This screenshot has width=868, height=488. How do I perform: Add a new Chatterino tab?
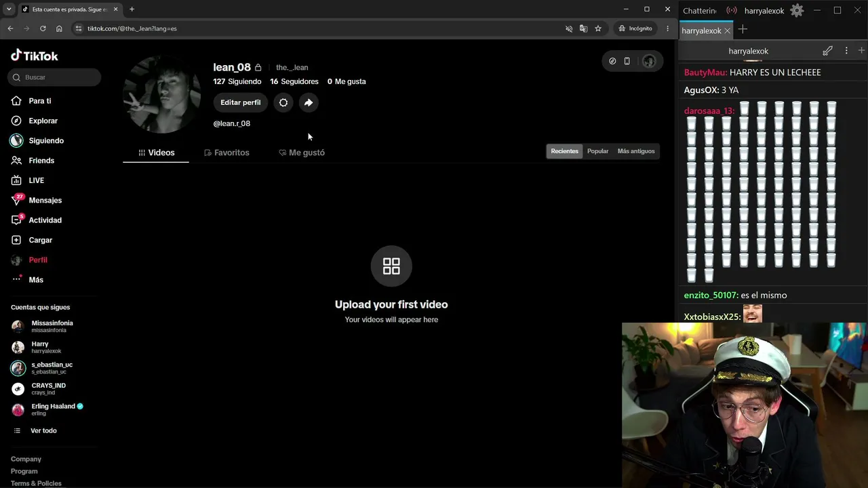[743, 29]
